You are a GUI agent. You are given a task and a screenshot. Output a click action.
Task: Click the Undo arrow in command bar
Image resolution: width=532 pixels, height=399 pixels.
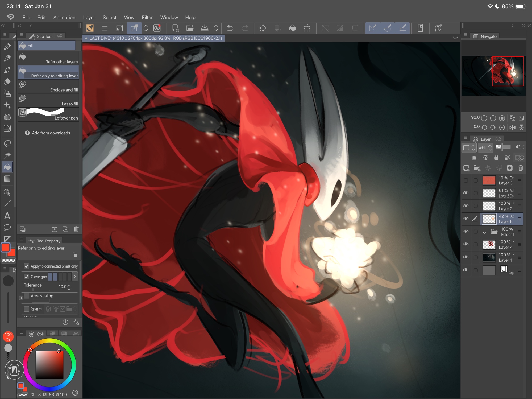(230, 28)
